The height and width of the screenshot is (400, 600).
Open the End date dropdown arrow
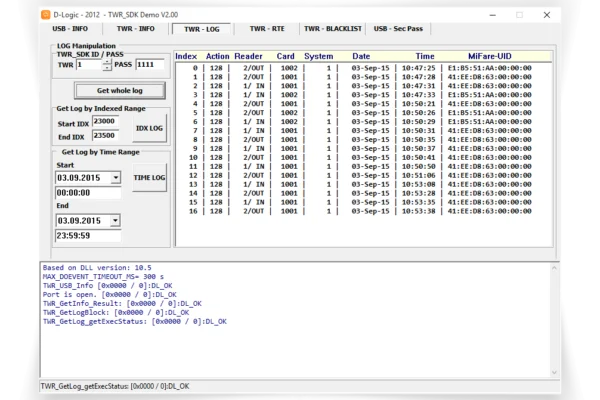pyautogui.click(x=115, y=220)
